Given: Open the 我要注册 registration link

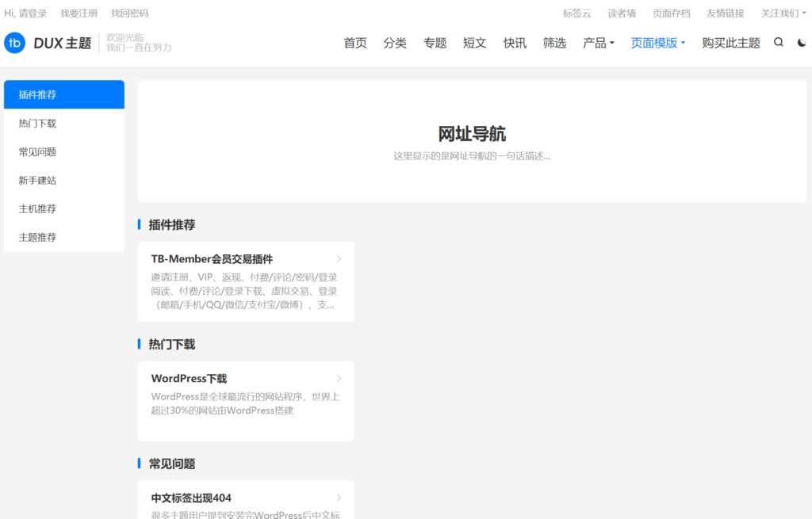Looking at the screenshot, I should tap(79, 13).
